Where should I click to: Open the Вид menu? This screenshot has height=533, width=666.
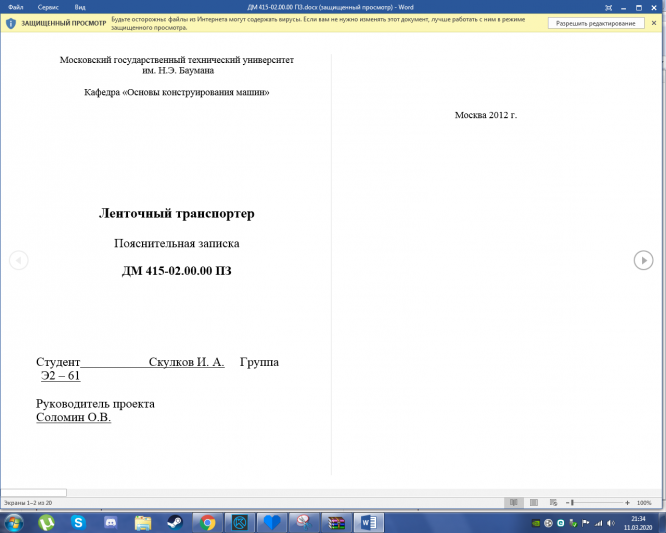pyautogui.click(x=80, y=7)
